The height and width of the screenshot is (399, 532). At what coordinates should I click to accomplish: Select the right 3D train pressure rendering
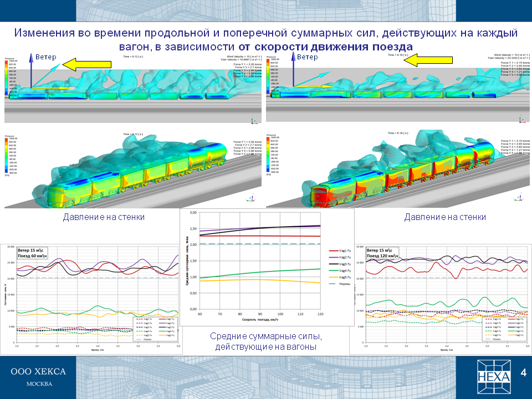[x=398, y=170]
